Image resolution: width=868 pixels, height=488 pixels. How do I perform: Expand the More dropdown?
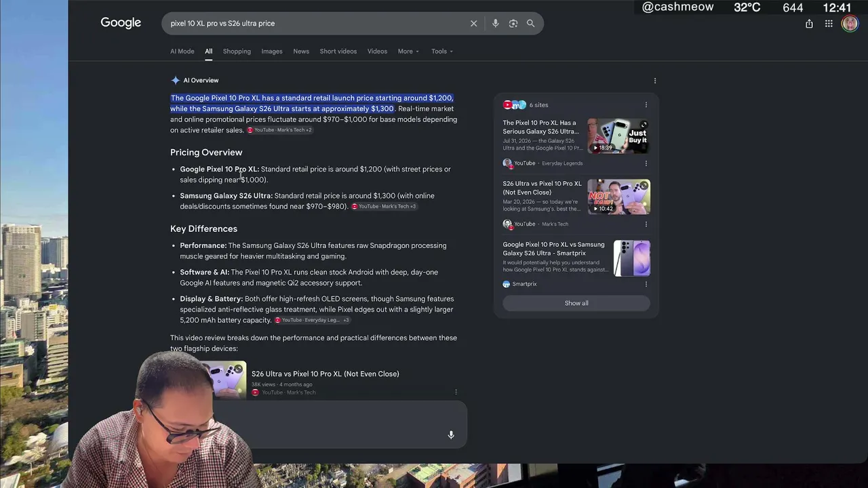pyautogui.click(x=408, y=52)
